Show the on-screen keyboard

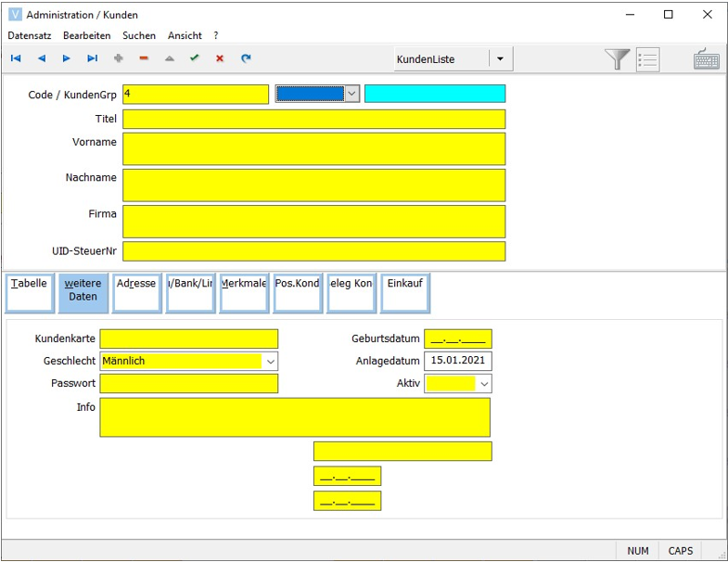click(x=707, y=59)
